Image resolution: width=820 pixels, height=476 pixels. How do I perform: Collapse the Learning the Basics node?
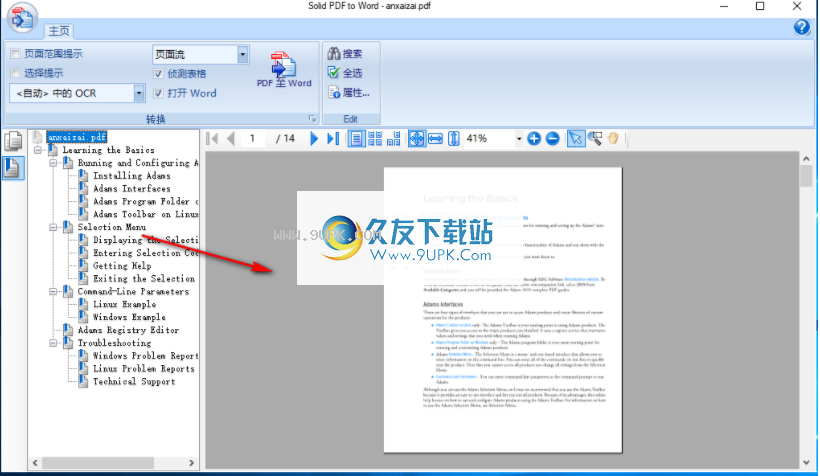click(38, 150)
